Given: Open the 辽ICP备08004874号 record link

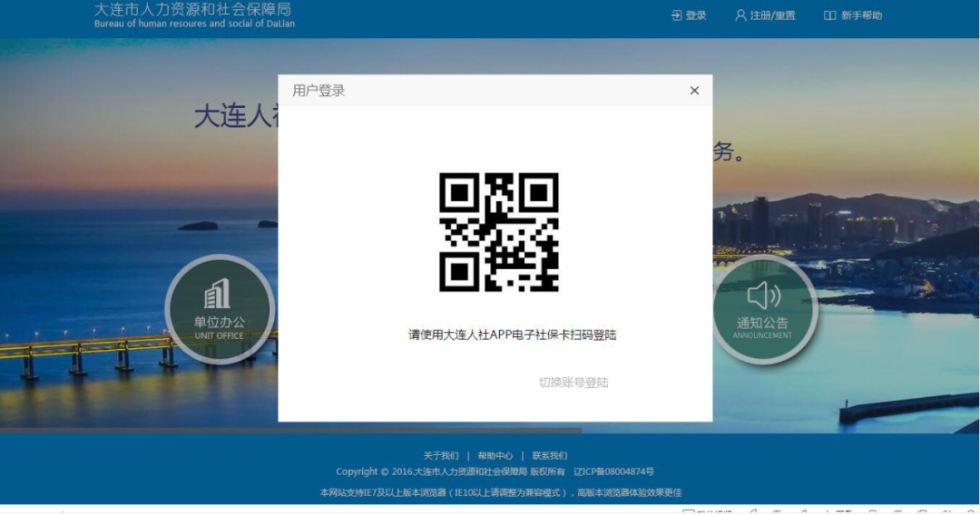Looking at the screenshot, I should (613, 471).
